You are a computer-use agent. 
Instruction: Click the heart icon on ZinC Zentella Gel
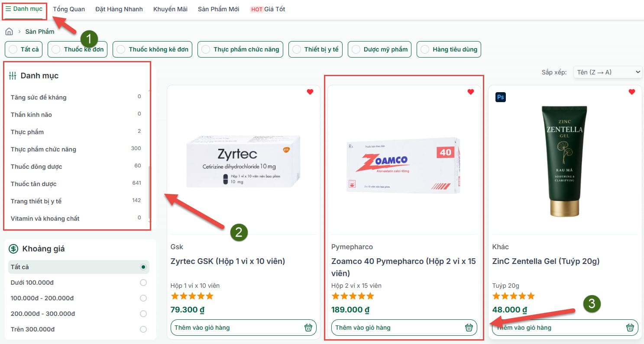click(632, 92)
